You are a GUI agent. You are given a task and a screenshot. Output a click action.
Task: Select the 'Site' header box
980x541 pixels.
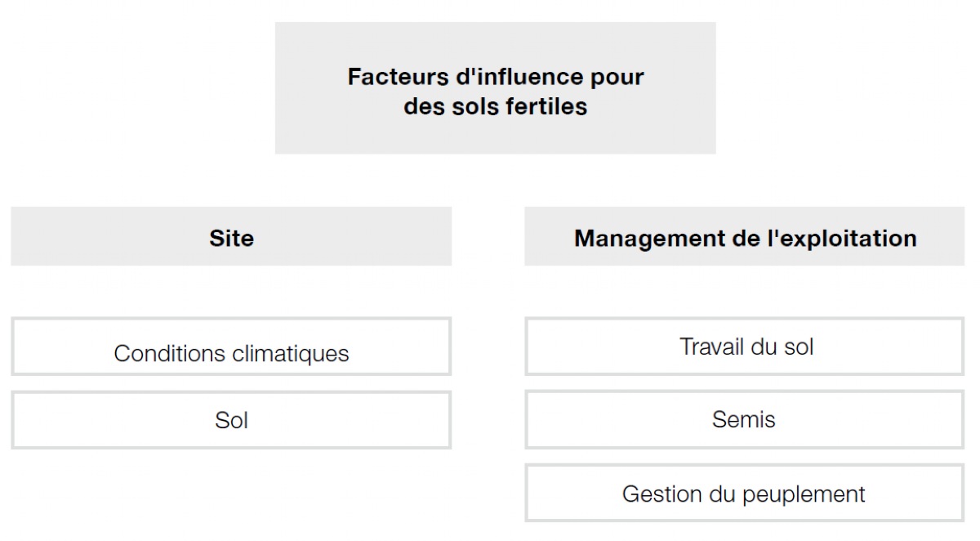click(x=231, y=236)
